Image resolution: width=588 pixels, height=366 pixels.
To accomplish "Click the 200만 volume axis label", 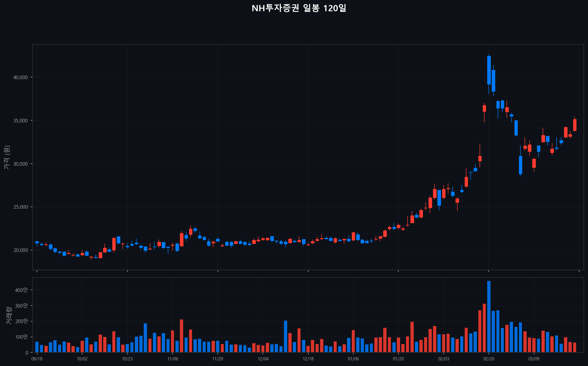I will (21, 322).
